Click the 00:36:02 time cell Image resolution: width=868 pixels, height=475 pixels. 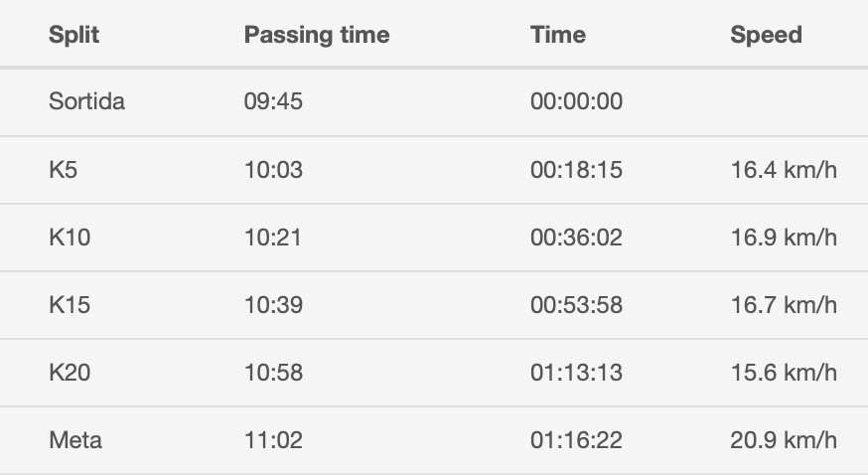pos(576,237)
